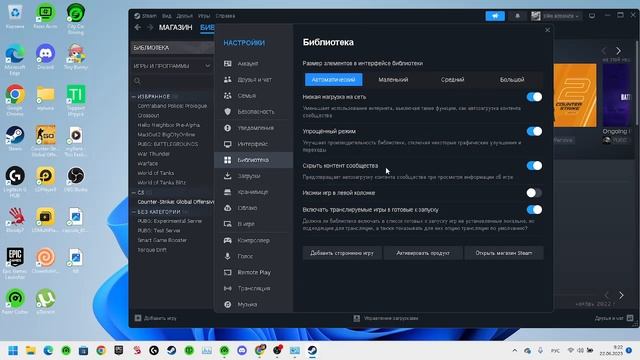Open the Музыка settings section
Viewport: 640px width, 360px height.
pos(253,304)
